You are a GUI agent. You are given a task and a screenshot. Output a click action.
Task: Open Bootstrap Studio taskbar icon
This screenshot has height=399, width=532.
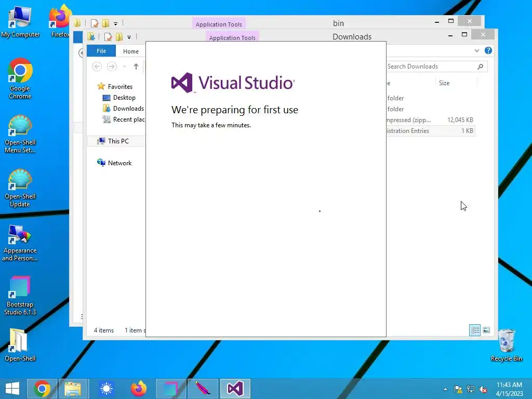pos(170,389)
